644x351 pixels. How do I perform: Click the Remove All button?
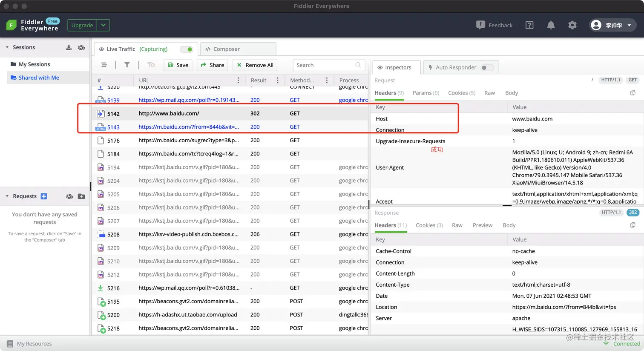pyautogui.click(x=255, y=65)
